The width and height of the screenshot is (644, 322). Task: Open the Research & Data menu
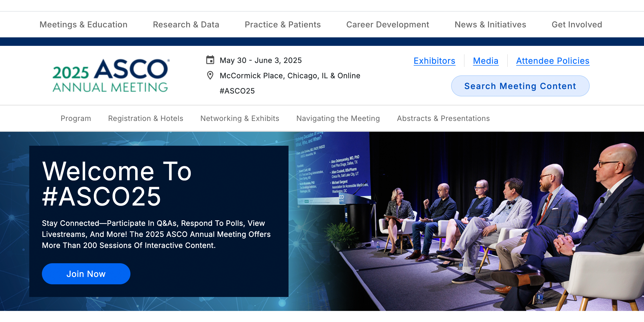coord(186,25)
